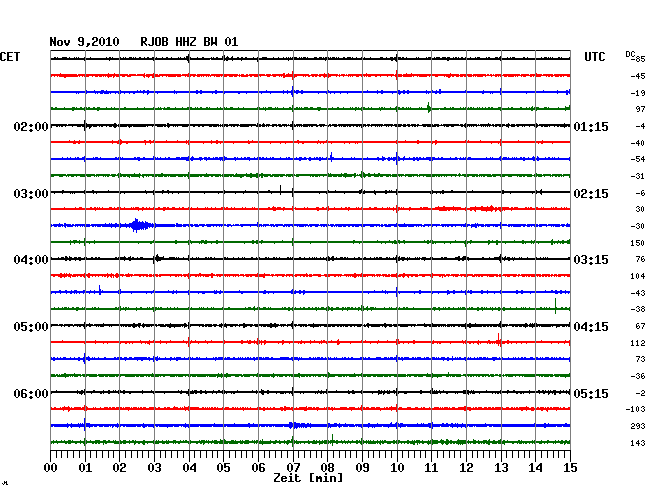This screenshot has width=650, height=494.
Task: Click minute axis label '00'
Action: click(x=51, y=467)
